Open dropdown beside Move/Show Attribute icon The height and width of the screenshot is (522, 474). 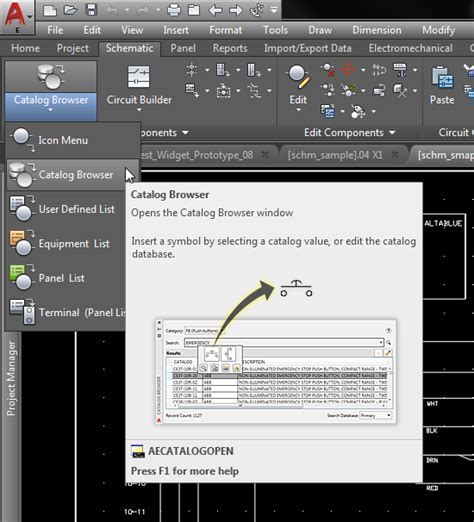415,70
